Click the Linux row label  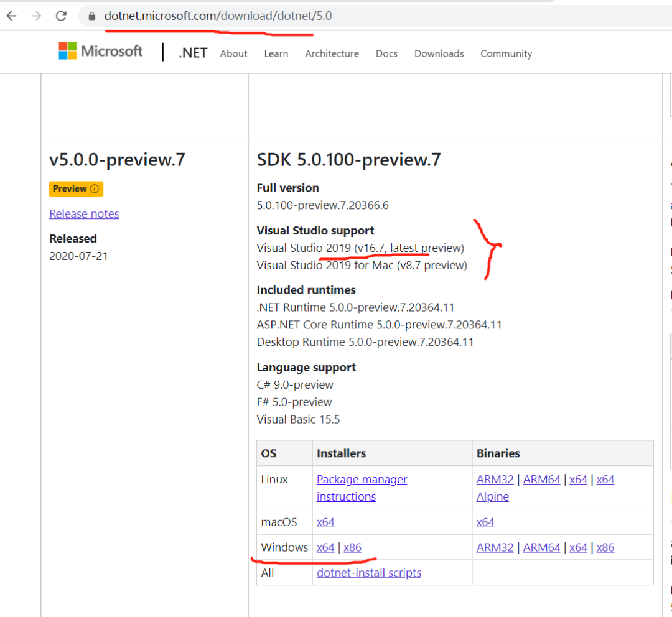tap(274, 480)
